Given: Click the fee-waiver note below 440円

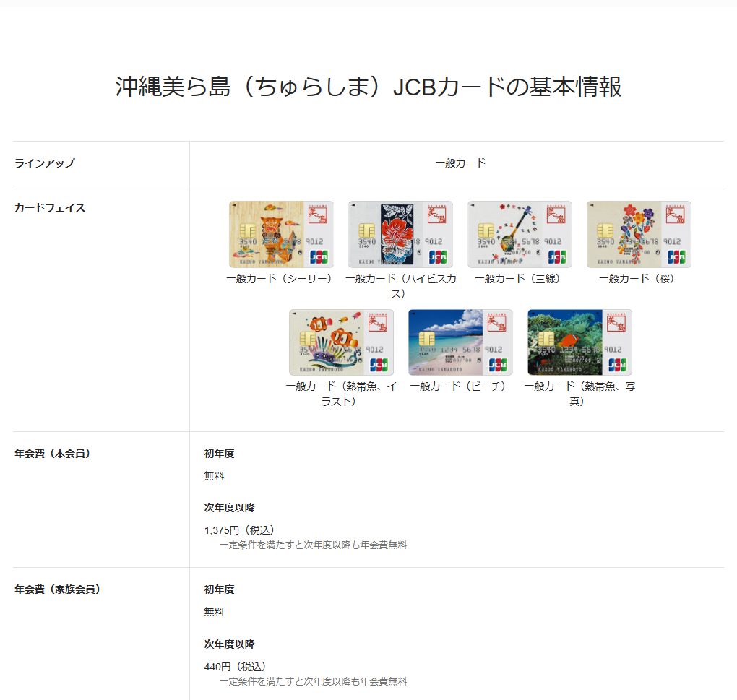Looking at the screenshot, I should [x=313, y=681].
